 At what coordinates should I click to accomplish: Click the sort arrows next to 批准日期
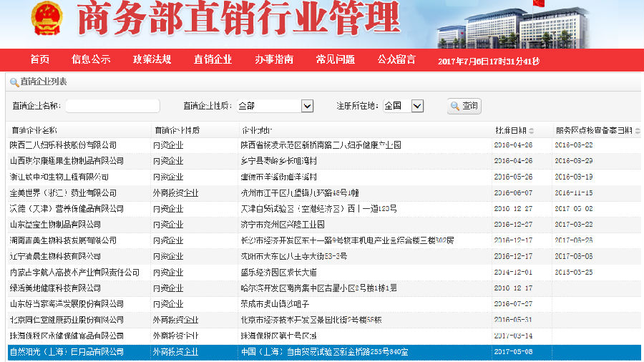(x=532, y=130)
